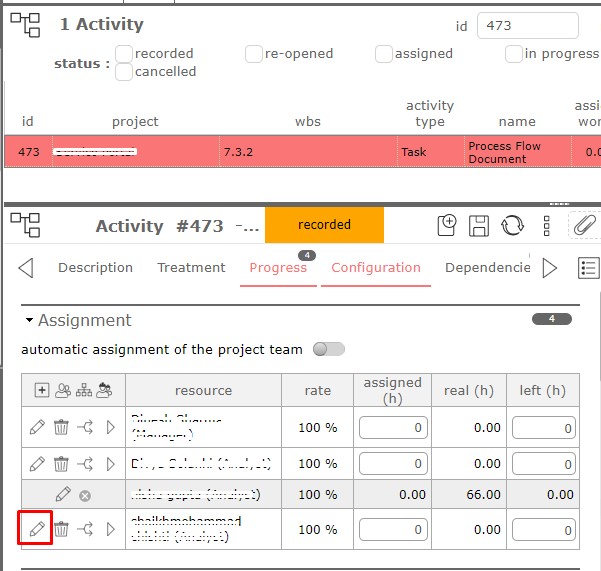Click the assigned (h) field in Manager row
This screenshot has width=601, height=571.
coord(393,427)
